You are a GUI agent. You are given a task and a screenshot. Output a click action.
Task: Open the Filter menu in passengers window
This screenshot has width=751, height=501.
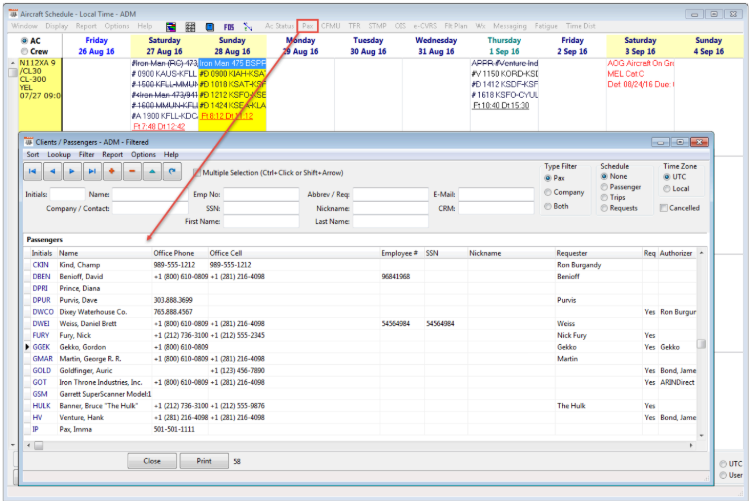coord(87,155)
